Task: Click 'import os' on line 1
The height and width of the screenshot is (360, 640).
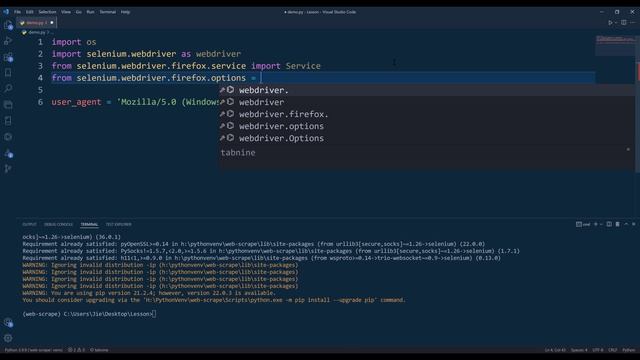Action: tap(74, 42)
